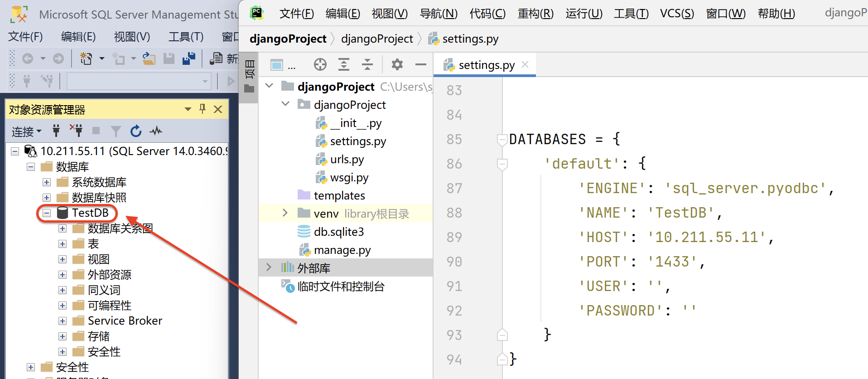The width and height of the screenshot is (868, 379).
Task: Open the 连接 dropdown in Object Explorer
Action: [27, 131]
